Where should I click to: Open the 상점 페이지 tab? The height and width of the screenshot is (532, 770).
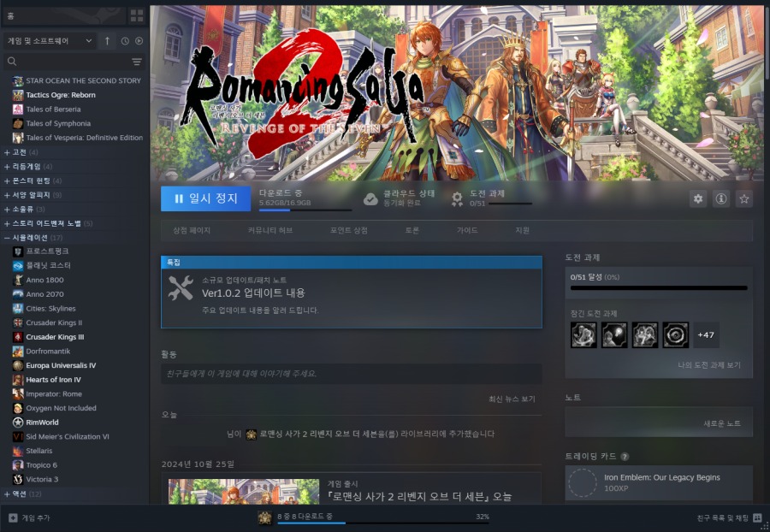point(192,231)
